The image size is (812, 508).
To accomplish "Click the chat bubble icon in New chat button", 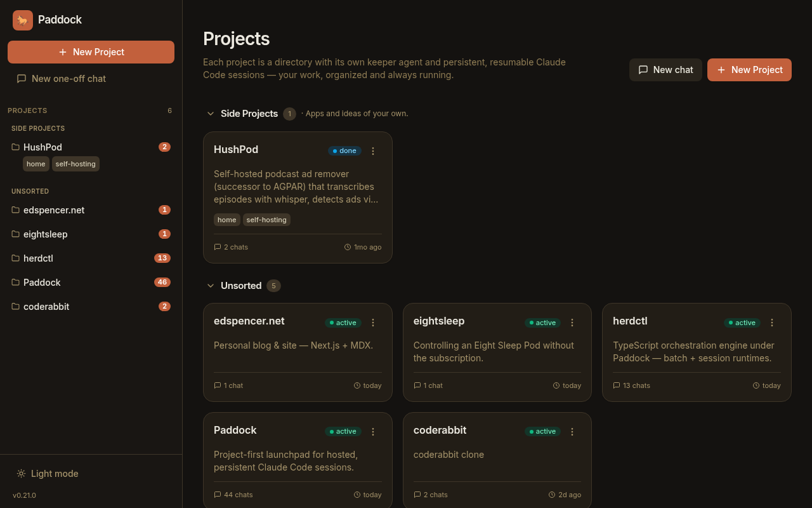I will (x=643, y=70).
